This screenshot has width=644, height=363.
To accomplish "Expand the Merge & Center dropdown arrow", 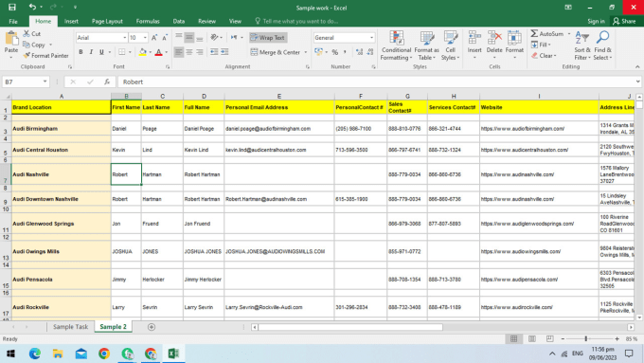I will (x=306, y=52).
